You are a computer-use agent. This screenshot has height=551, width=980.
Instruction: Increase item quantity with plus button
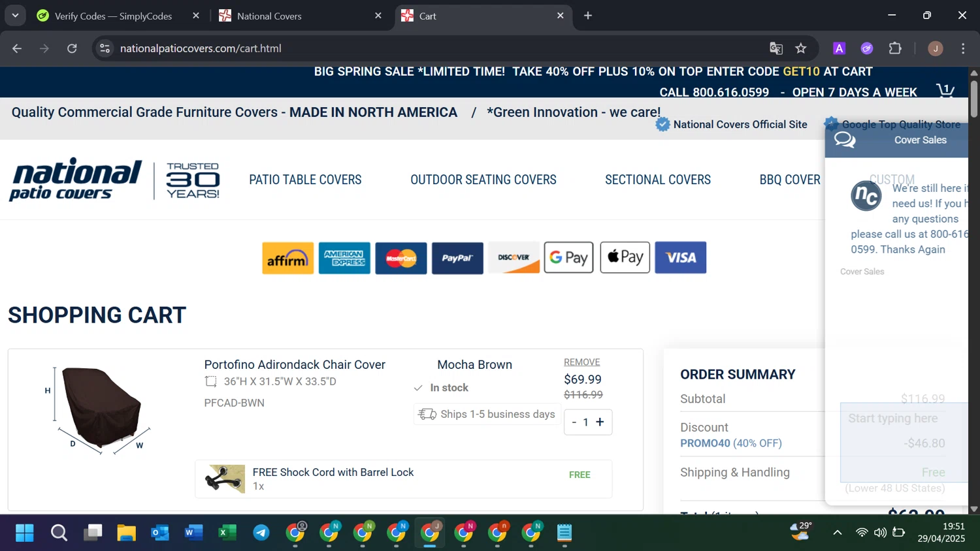[x=600, y=422]
